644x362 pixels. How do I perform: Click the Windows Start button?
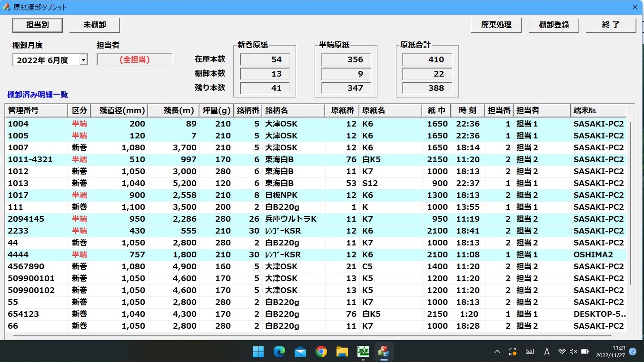[258, 352]
